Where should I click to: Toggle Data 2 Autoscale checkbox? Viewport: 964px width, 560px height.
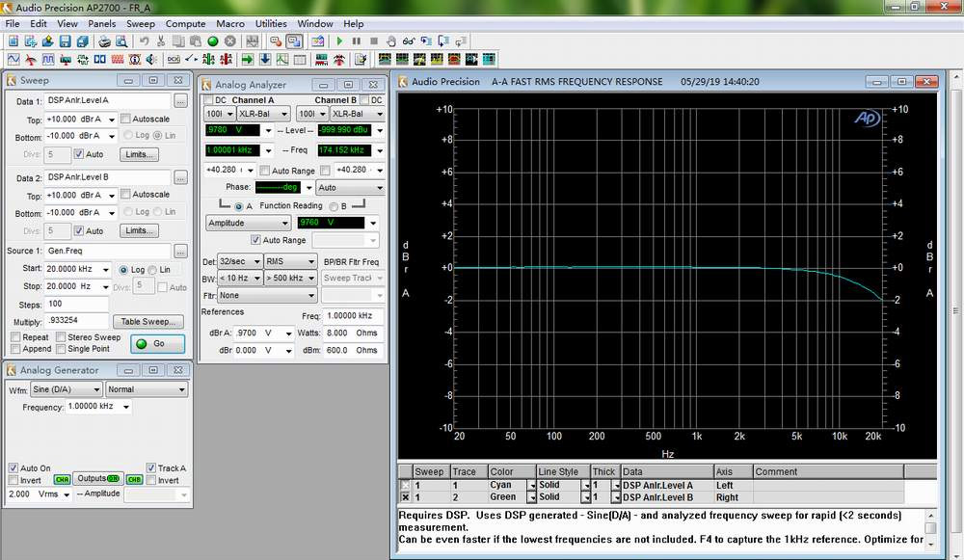[x=125, y=195]
